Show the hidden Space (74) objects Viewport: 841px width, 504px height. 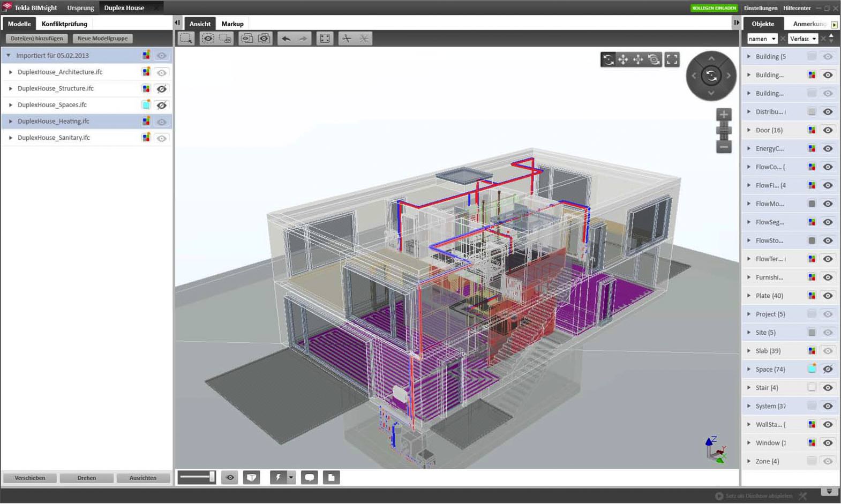point(828,369)
